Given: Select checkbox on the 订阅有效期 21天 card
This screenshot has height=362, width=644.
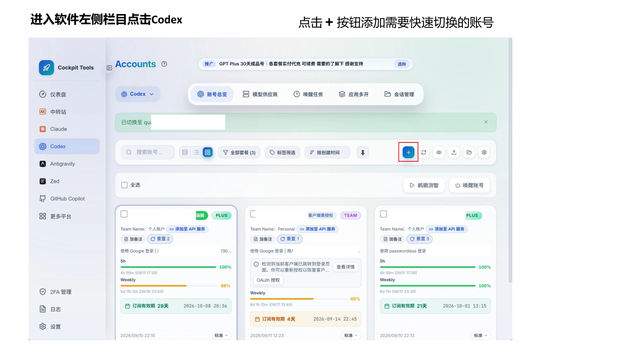Looking at the screenshot, I should pyautogui.click(x=384, y=214).
